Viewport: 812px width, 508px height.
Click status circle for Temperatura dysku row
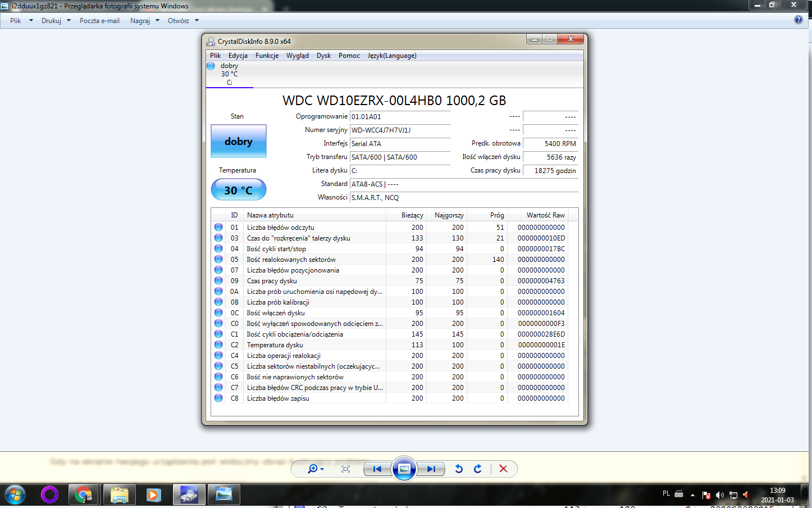pyautogui.click(x=218, y=344)
